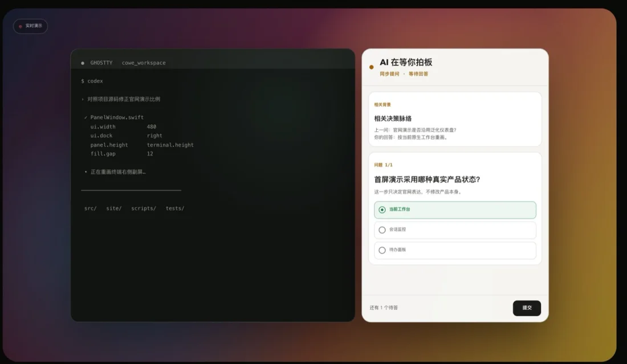Click the 问题 1/1 counter label
The width and height of the screenshot is (627, 364).
tap(383, 165)
